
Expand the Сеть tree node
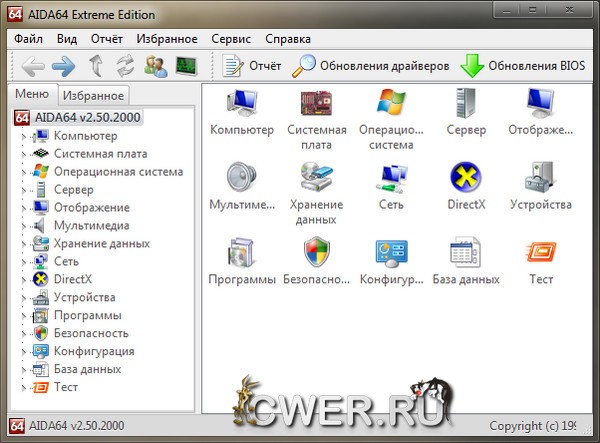[x=24, y=262]
